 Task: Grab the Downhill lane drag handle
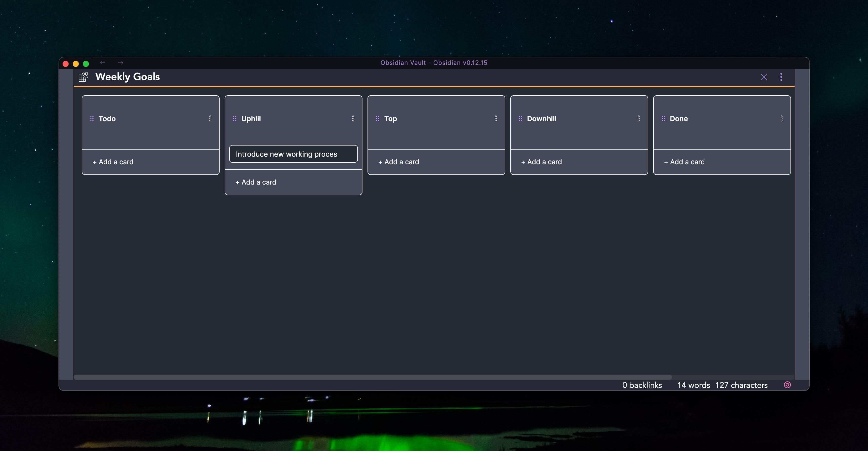520,118
